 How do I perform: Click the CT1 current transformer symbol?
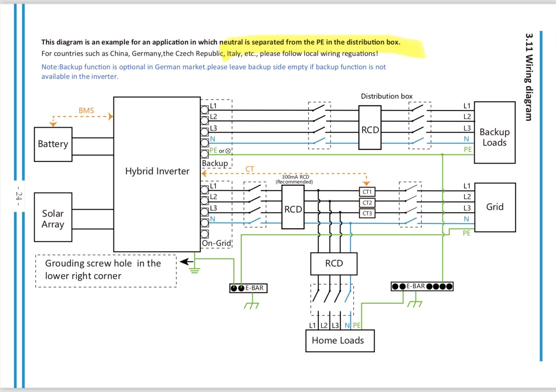click(367, 192)
